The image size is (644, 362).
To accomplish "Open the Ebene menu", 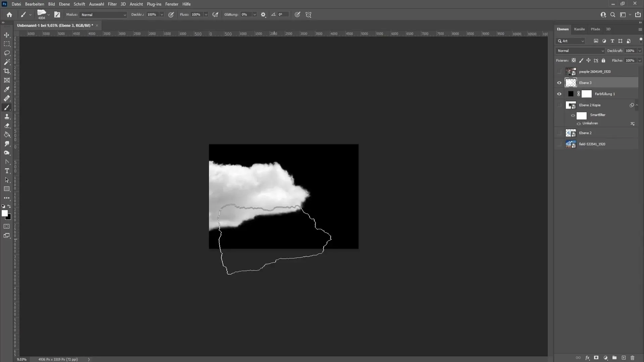I will coord(64,4).
